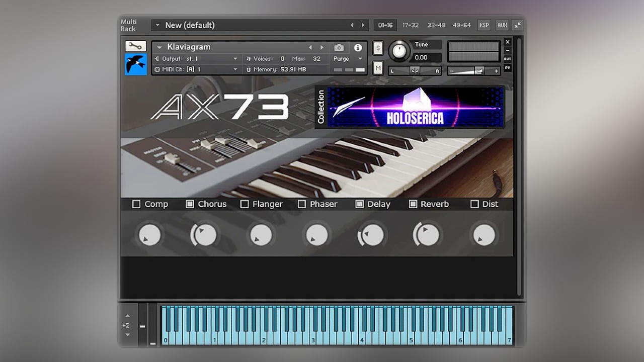Play the key labeled 3 on keyboard
This screenshot has height=362, width=644.
[313, 340]
